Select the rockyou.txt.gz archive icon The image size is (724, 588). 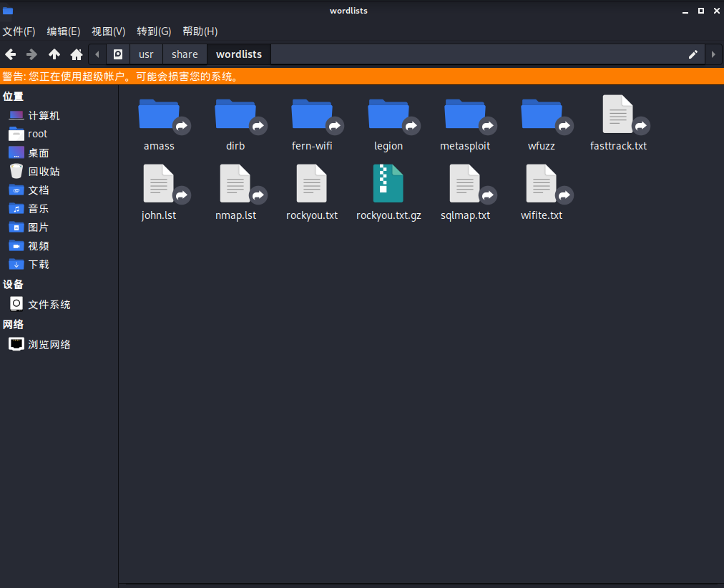click(388, 184)
